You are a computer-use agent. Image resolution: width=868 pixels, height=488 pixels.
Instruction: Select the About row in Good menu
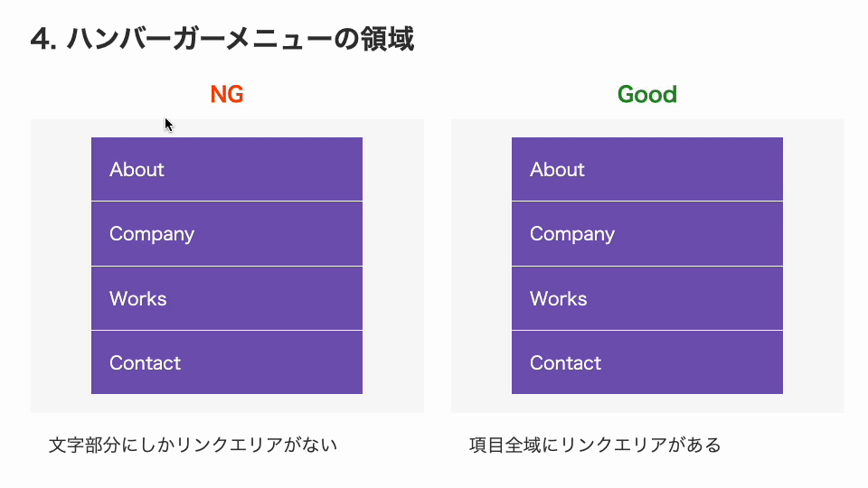pyautogui.click(x=647, y=169)
